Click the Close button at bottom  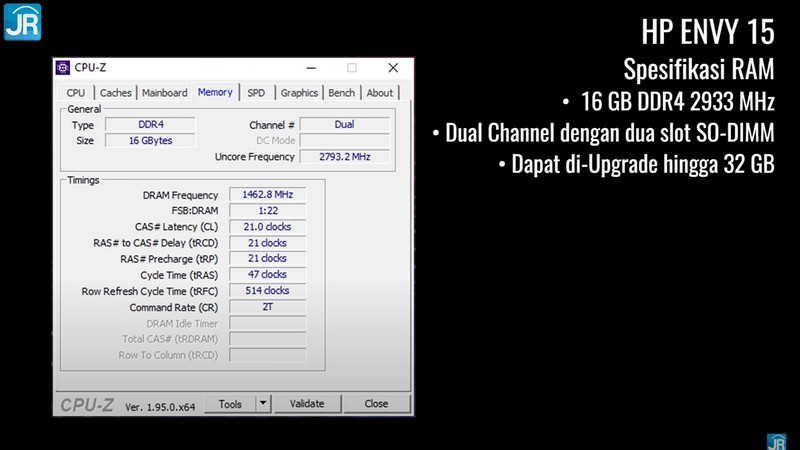(377, 404)
